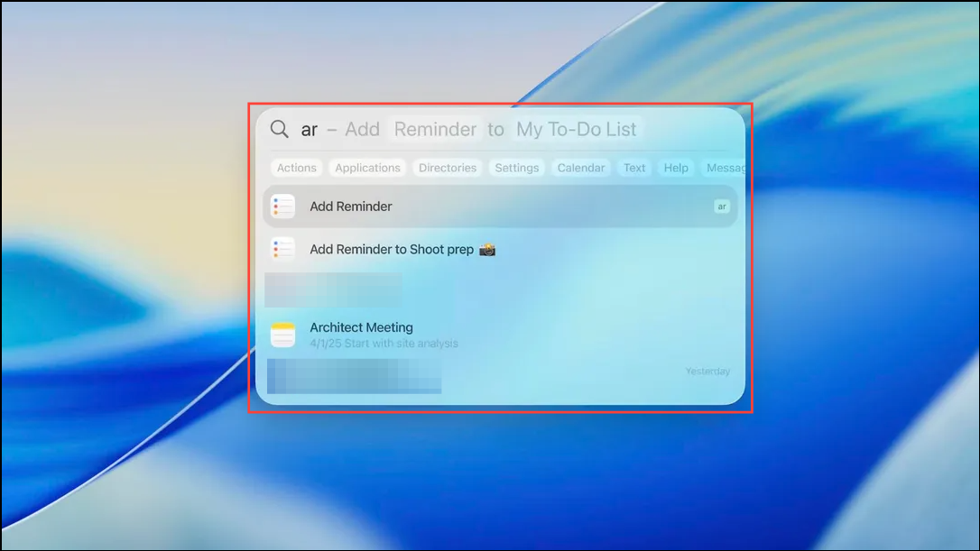The width and height of the screenshot is (980, 551).
Task: Choose the Settings filter chip
Action: (x=517, y=168)
